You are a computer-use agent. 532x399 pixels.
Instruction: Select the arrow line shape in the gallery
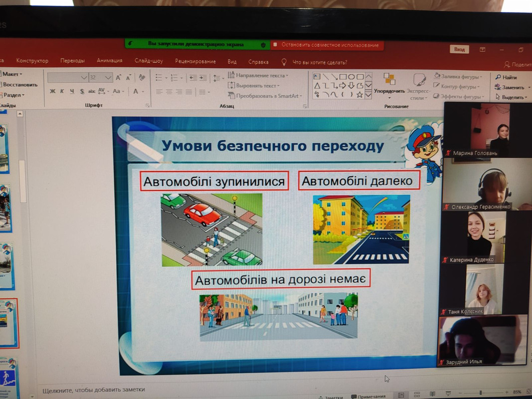coord(334,77)
